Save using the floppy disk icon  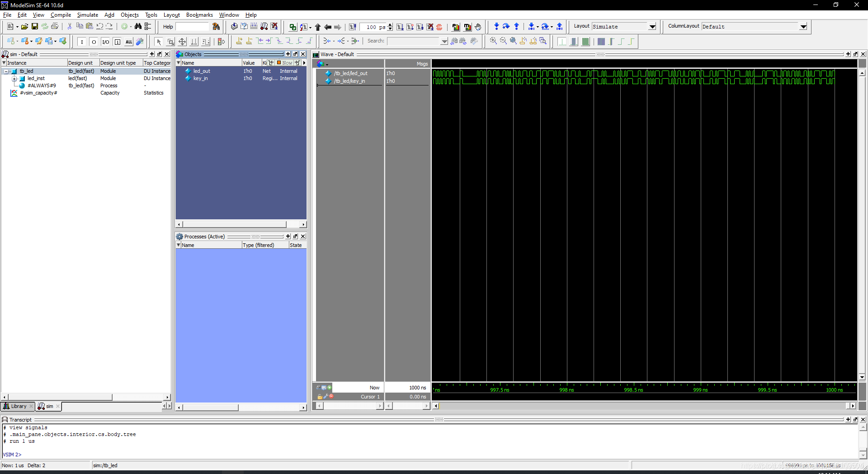click(x=34, y=27)
